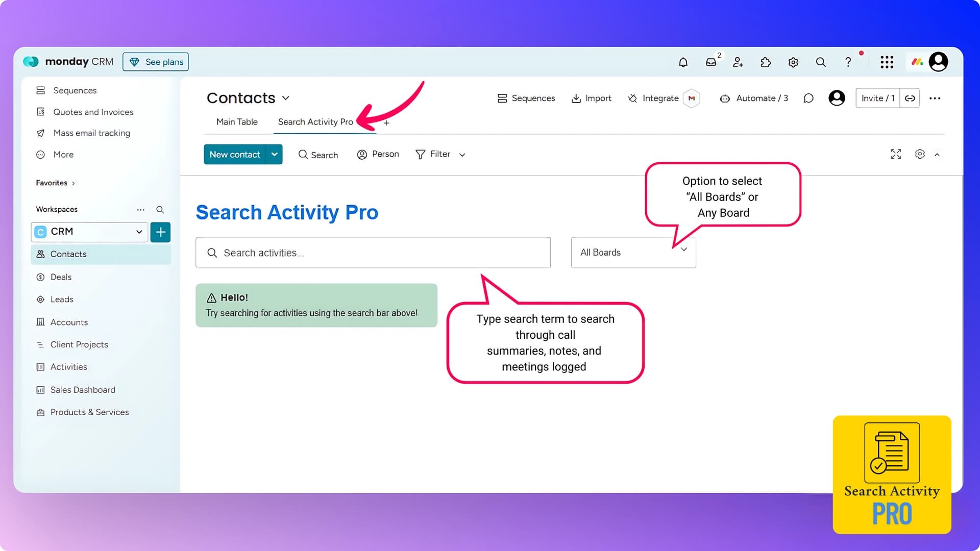The image size is (980, 551).
Task: Open the admin settings cog icon in top bar
Action: [x=793, y=62]
